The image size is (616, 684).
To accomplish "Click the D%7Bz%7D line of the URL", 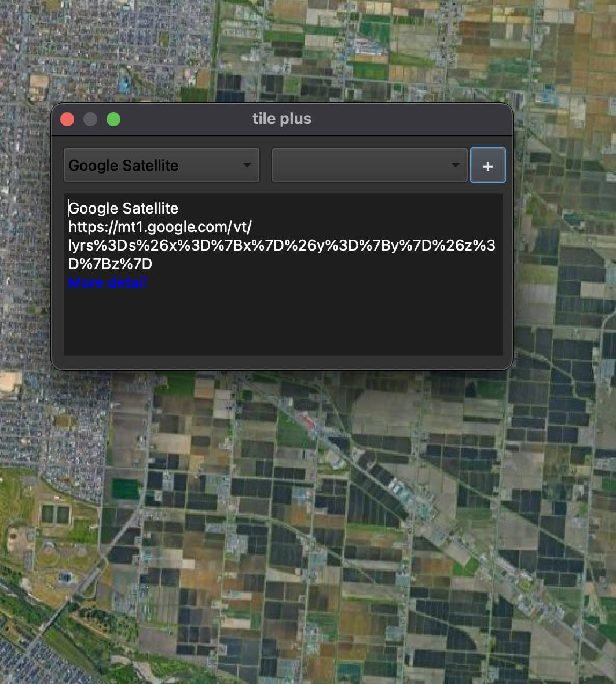I will (x=110, y=264).
